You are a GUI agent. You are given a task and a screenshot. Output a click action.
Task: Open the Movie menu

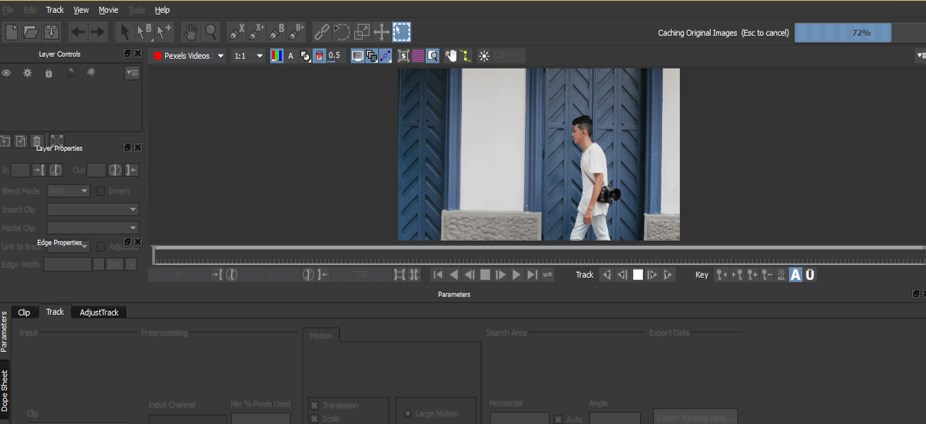tap(108, 10)
